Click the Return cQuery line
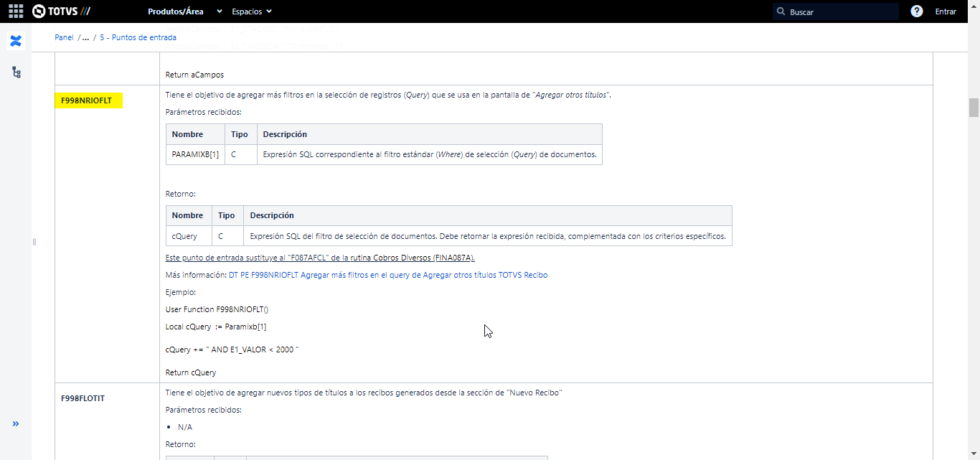The width and height of the screenshot is (980, 460). (x=191, y=372)
